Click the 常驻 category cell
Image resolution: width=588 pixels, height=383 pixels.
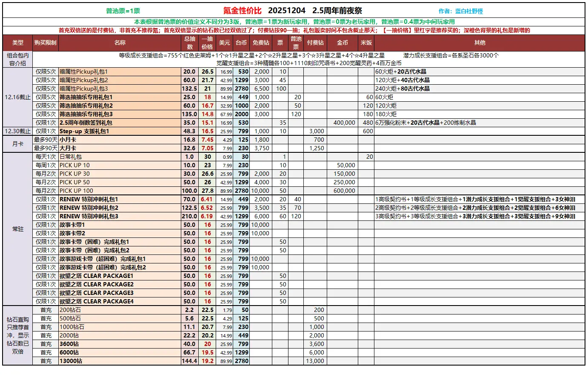(18, 229)
